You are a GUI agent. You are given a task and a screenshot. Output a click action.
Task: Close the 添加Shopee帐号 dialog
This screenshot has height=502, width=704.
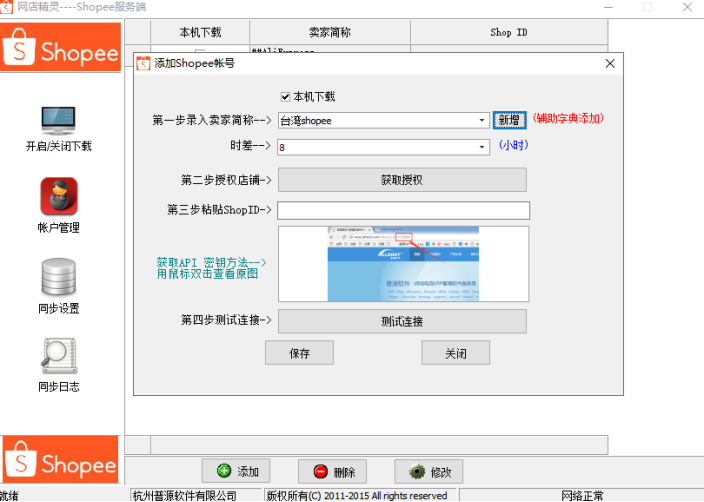click(x=610, y=63)
